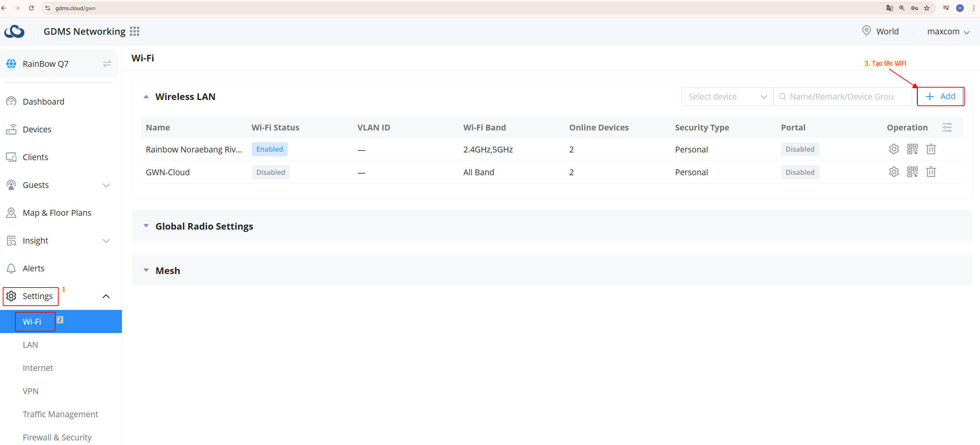The height and width of the screenshot is (445, 980).
Task: Collapse the Wireless LAN section
Action: 146,96
